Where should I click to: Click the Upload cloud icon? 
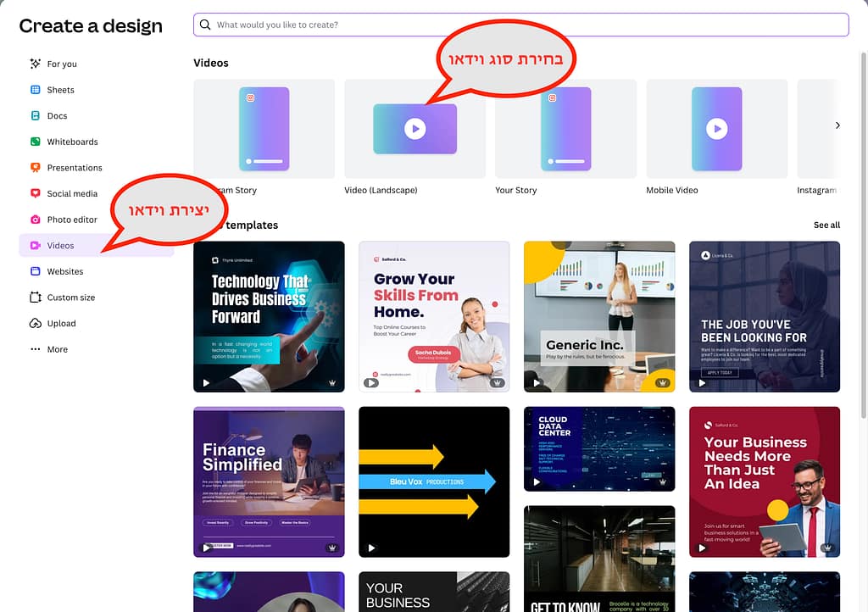pos(36,323)
